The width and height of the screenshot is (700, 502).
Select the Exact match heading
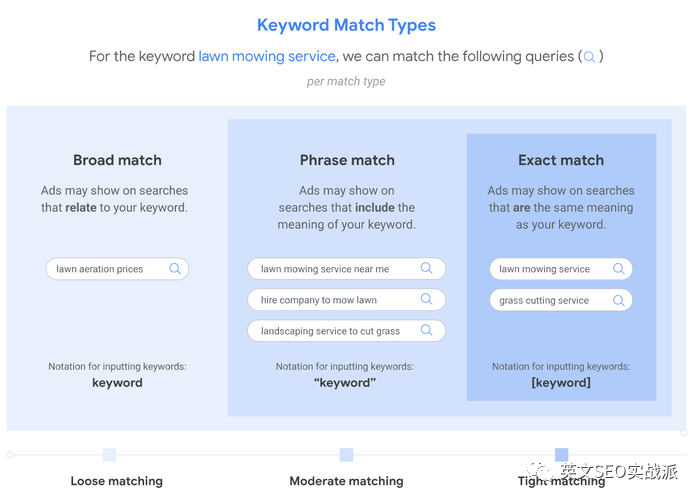[561, 160]
